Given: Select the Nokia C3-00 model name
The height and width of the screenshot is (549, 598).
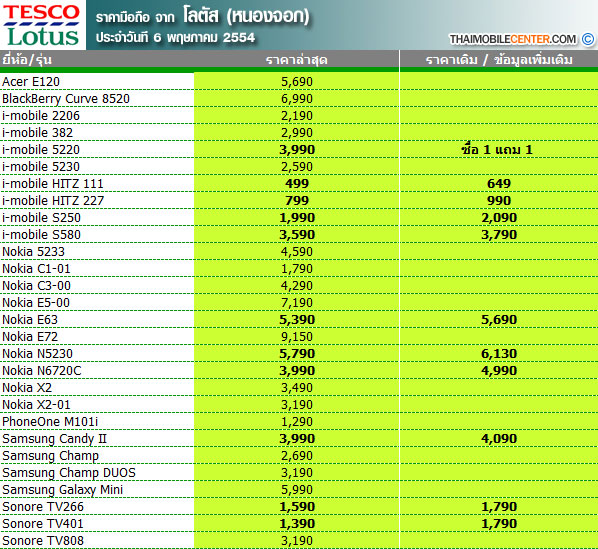Looking at the screenshot, I should pyautogui.click(x=37, y=286).
